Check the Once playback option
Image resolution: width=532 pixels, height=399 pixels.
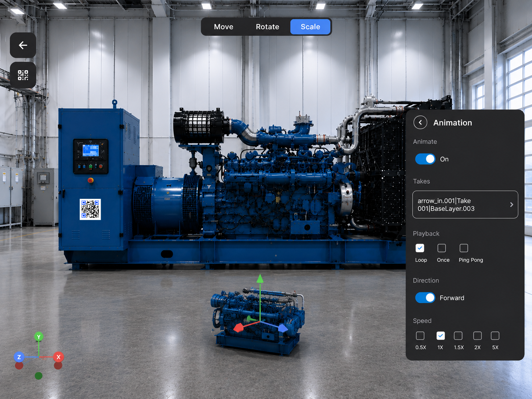coord(442,248)
